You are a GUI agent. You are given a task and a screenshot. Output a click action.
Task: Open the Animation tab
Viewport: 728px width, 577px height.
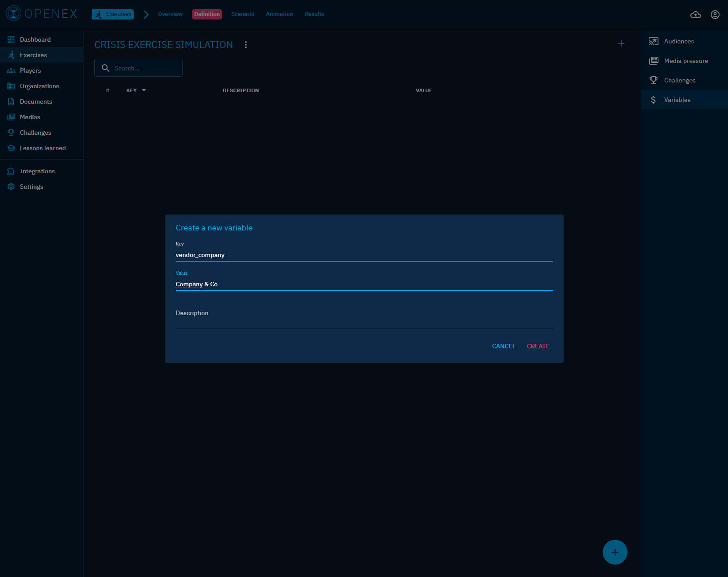tap(279, 14)
